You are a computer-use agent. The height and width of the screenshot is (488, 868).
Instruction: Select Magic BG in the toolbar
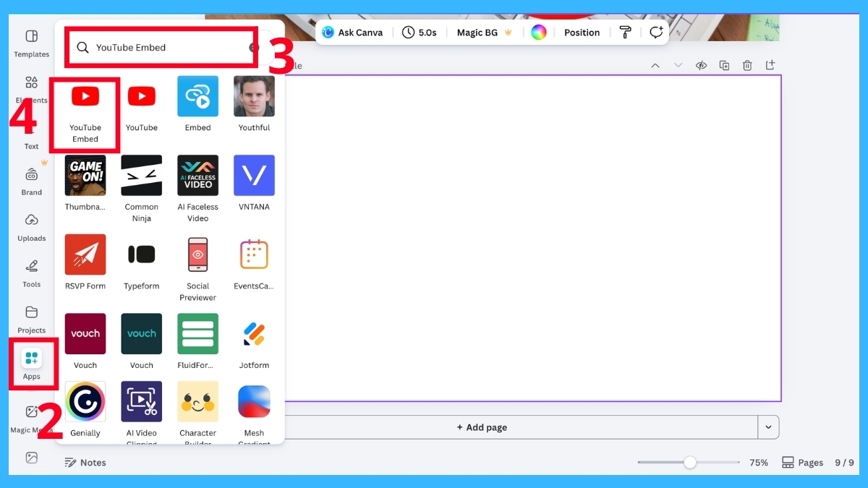478,32
